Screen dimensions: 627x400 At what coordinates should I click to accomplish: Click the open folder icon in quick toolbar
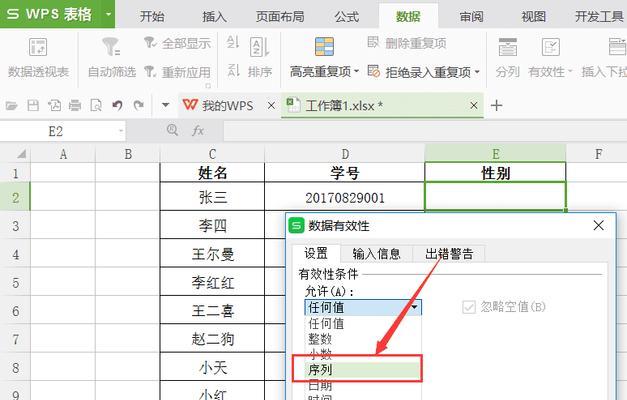coord(12,106)
